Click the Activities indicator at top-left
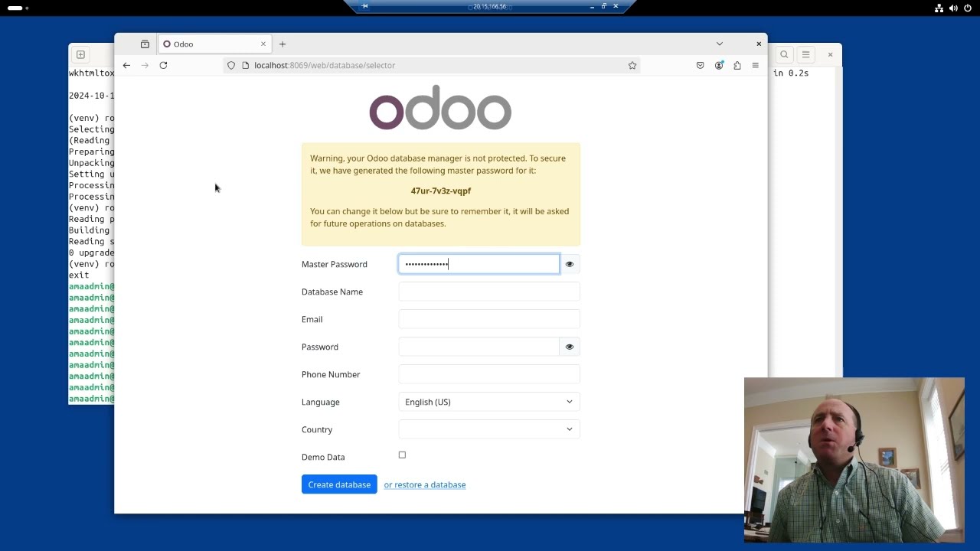Viewport: 980px width, 551px height. 18,8
